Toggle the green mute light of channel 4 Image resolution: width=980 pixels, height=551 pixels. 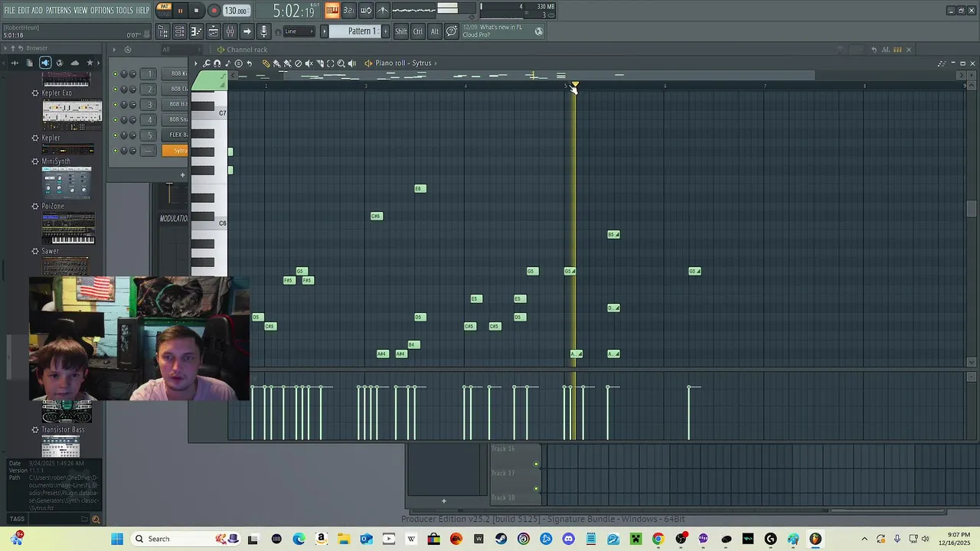115,119
